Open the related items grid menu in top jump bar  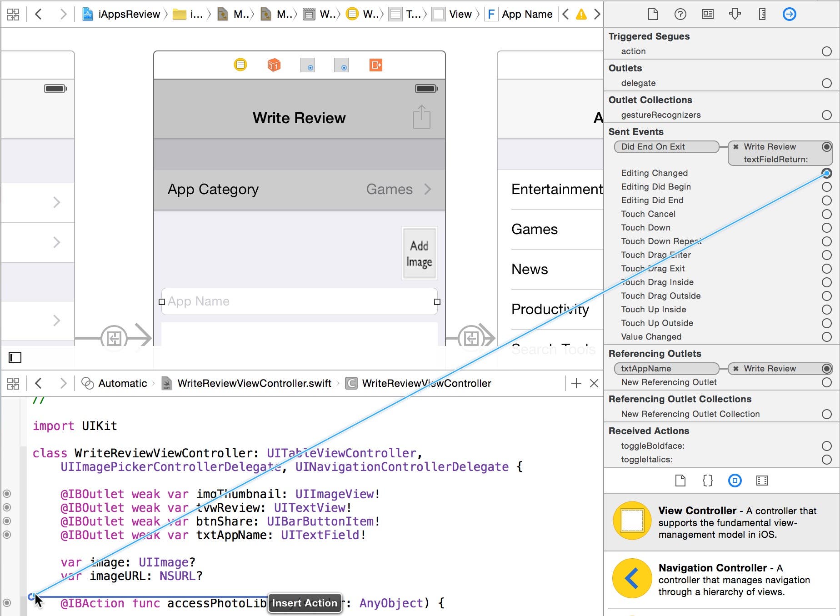coord(13,14)
